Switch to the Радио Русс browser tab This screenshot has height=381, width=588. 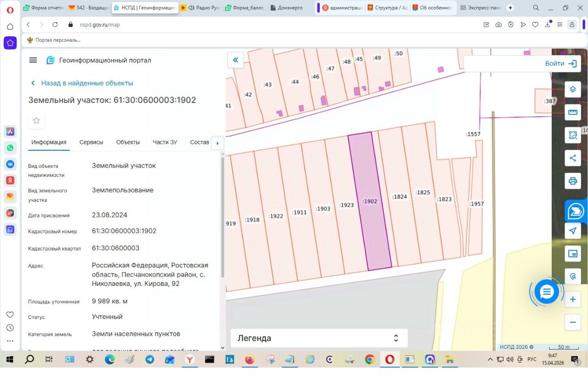(200, 8)
